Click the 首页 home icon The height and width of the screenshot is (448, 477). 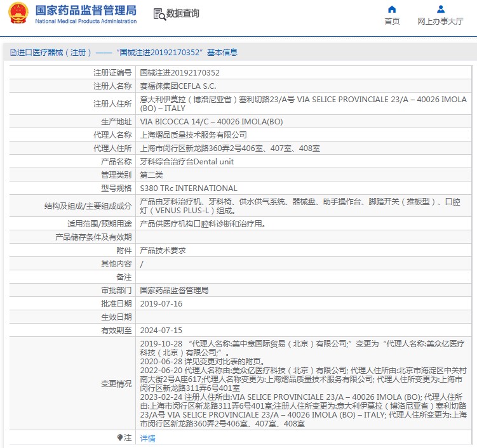[x=392, y=9]
